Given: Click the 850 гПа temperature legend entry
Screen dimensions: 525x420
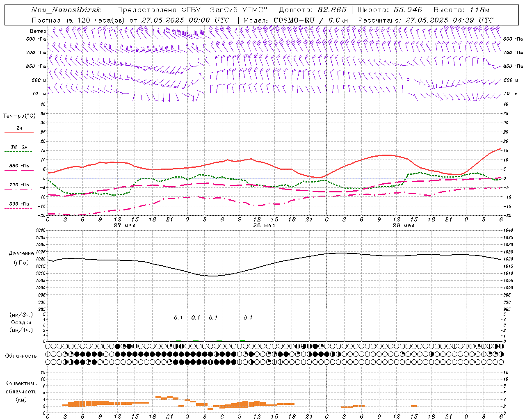Looking at the screenshot, I should (19, 166).
